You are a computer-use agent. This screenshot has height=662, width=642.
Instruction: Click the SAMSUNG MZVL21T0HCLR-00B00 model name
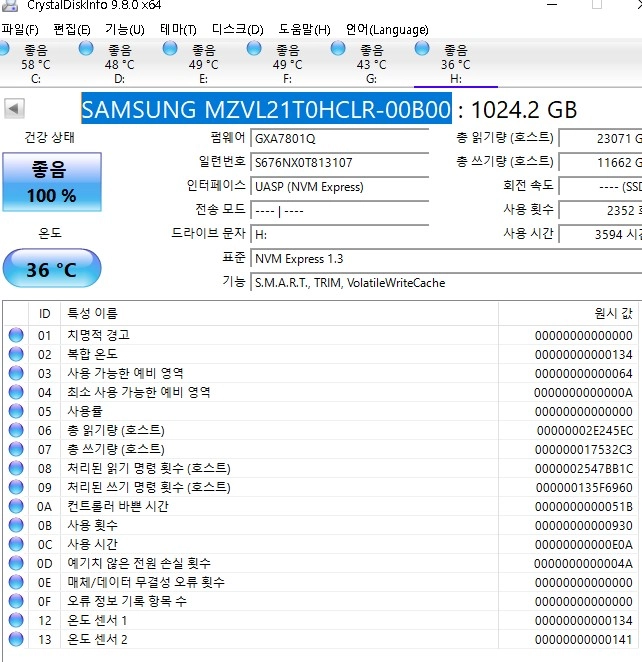tap(266, 109)
